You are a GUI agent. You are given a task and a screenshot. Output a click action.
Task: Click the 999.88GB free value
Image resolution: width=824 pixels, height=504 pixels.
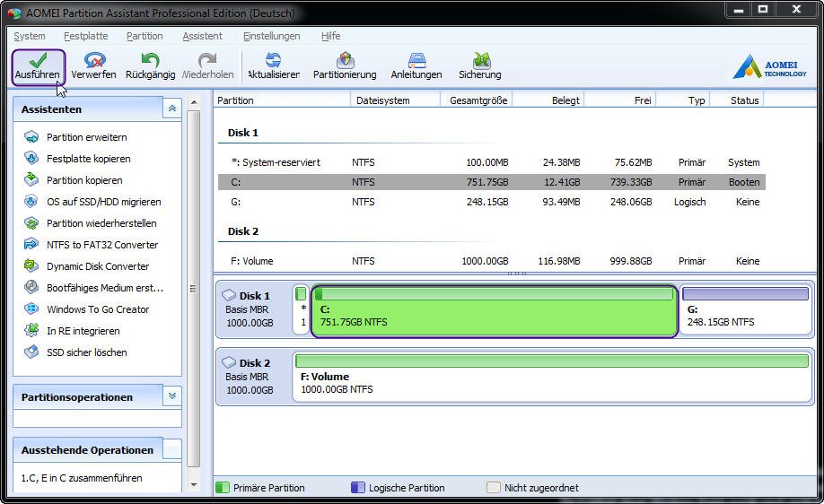tap(631, 261)
